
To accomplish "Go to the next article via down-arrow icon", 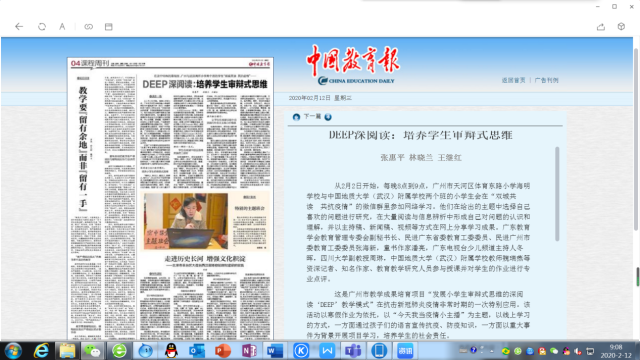I will (x=328, y=117).
